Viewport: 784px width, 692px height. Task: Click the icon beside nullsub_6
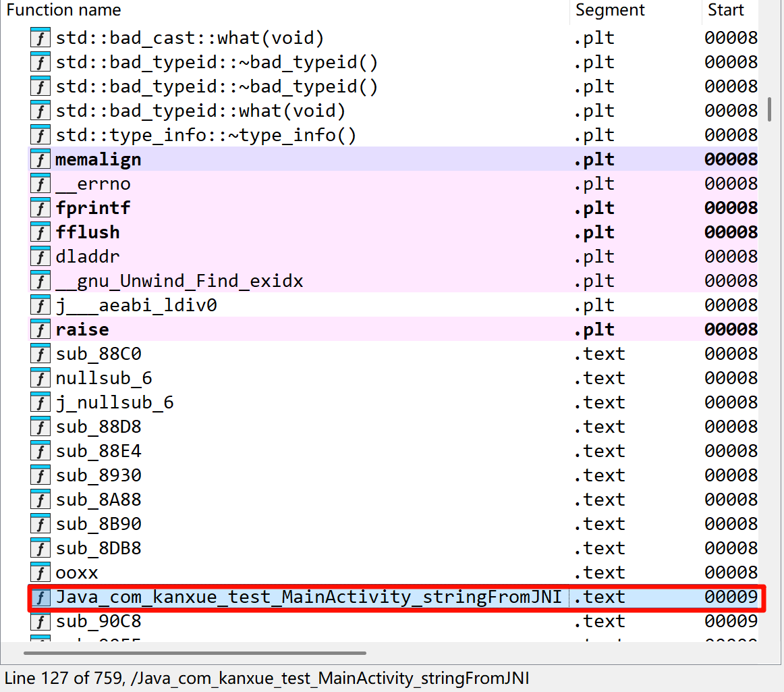point(40,379)
